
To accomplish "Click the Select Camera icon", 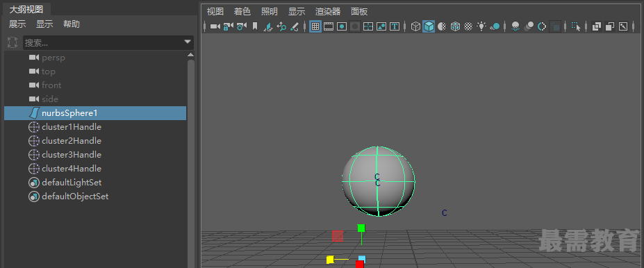I will 215,26.
